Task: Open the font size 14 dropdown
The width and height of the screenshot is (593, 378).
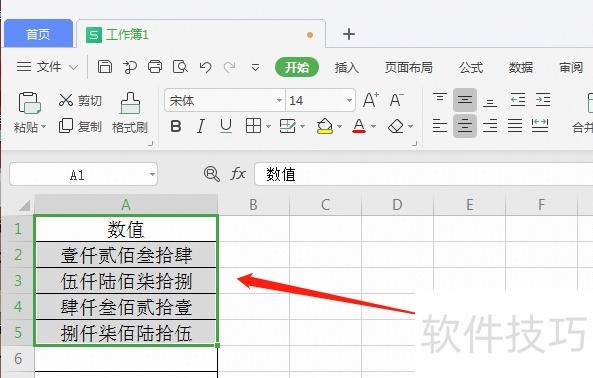Action: tap(349, 100)
